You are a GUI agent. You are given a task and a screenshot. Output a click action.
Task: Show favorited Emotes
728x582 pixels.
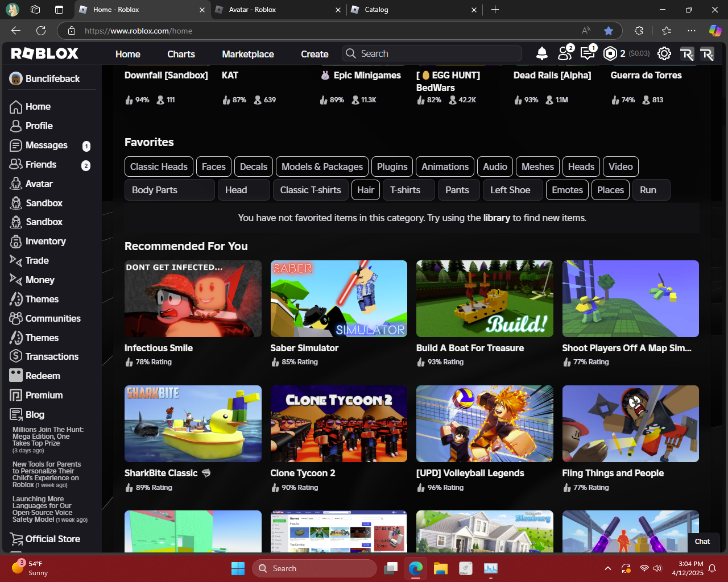coord(568,190)
